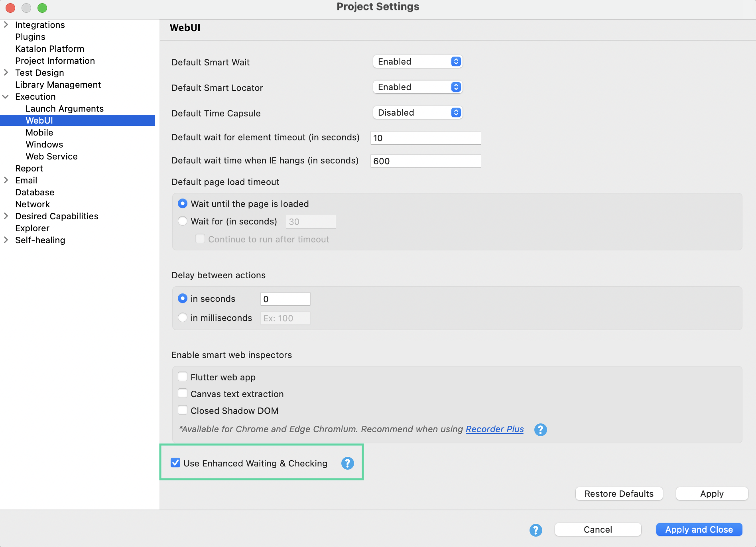Check the Closed Shadow DOM option

coord(183,410)
